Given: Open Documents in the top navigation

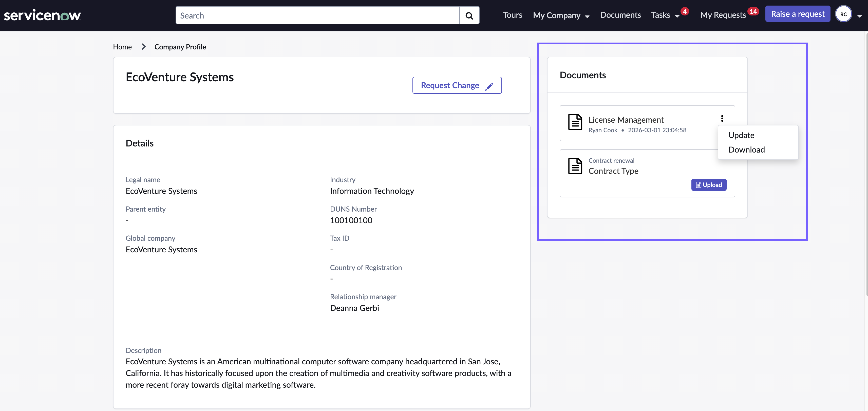Looking at the screenshot, I should 620,15.
